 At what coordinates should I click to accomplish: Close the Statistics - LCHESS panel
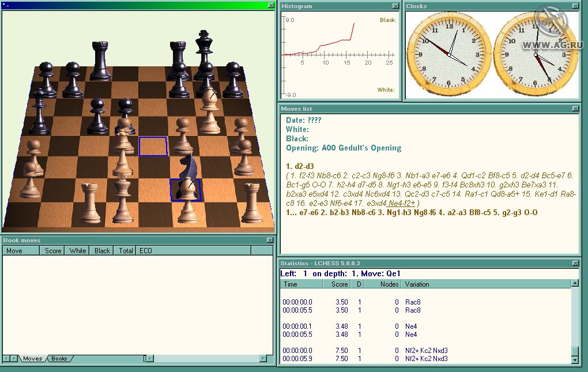coord(575,263)
